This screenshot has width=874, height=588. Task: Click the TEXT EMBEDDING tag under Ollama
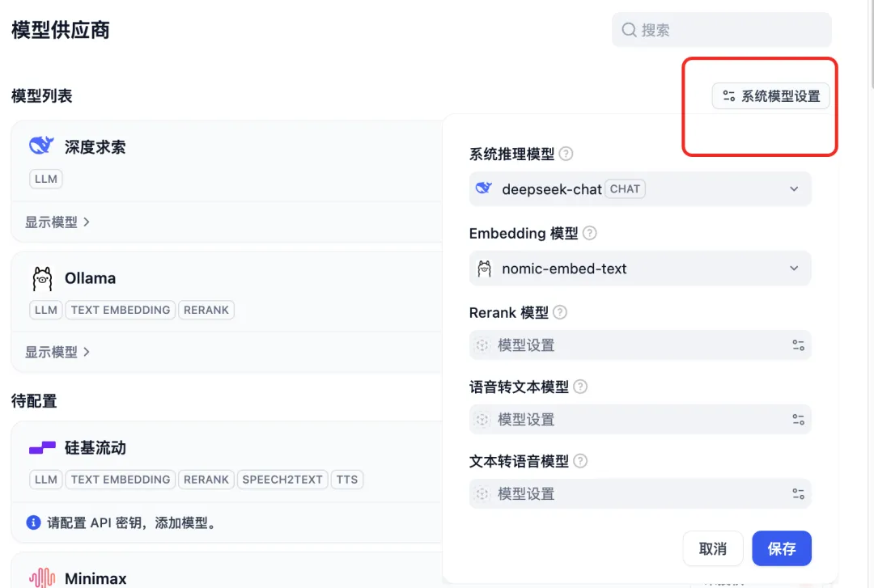(x=121, y=310)
